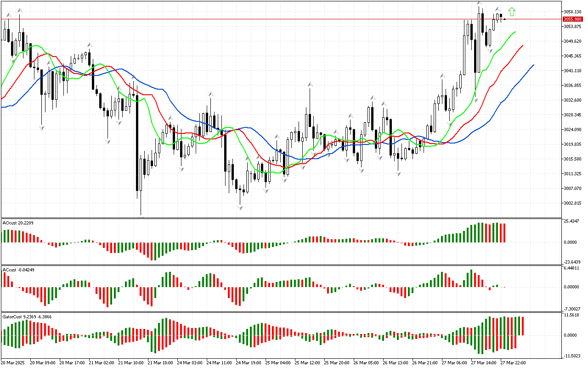The image size is (588, 368).
Task: Click price level 3049.620 on the axis
Action: [572, 41]
